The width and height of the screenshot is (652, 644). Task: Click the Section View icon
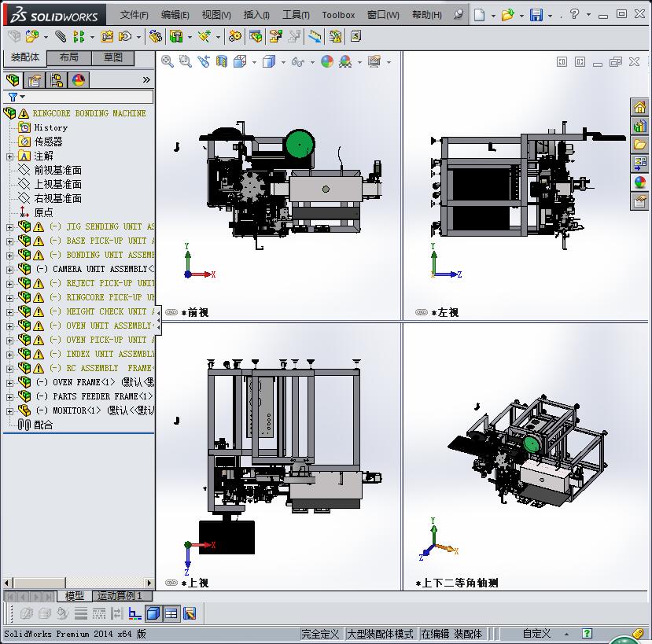click(x=222, y=61)
